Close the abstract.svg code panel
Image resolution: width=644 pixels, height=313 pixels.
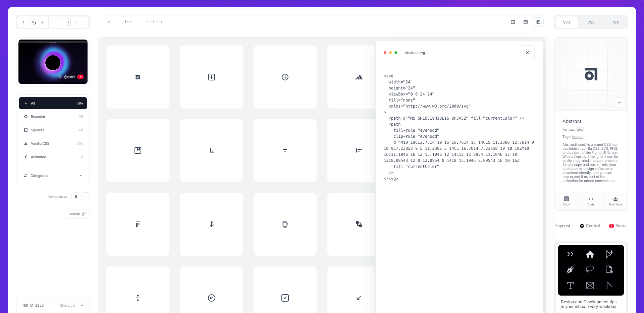click(x=527, y=53)
